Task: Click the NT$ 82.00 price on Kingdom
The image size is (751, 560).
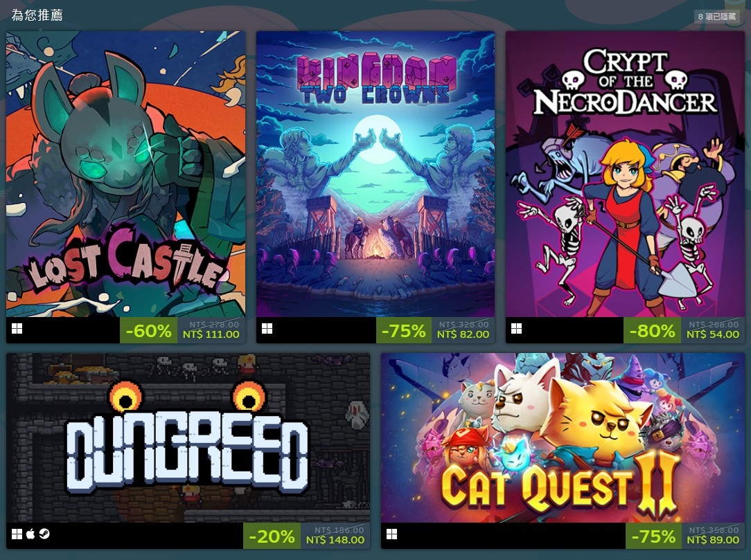Action: [x=463, y=334]
